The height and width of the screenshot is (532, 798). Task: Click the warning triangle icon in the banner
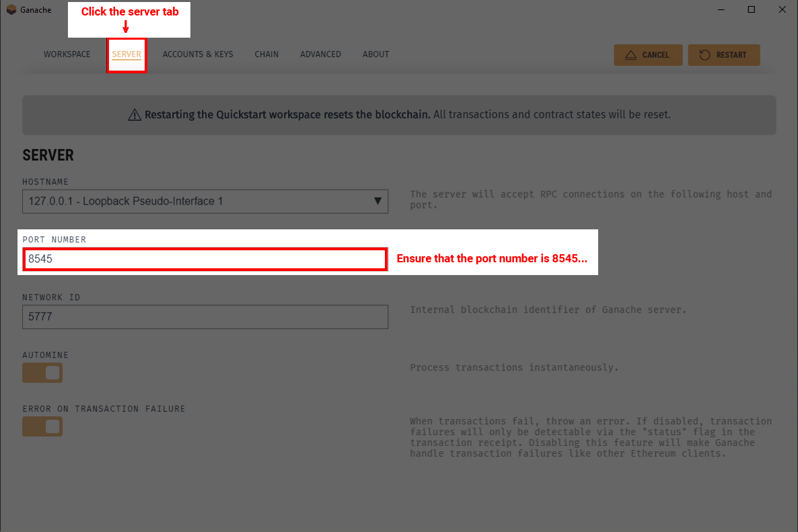click(135, 115)
